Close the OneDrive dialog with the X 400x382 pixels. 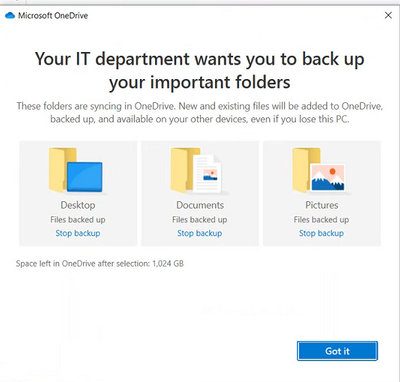[388, 15]
